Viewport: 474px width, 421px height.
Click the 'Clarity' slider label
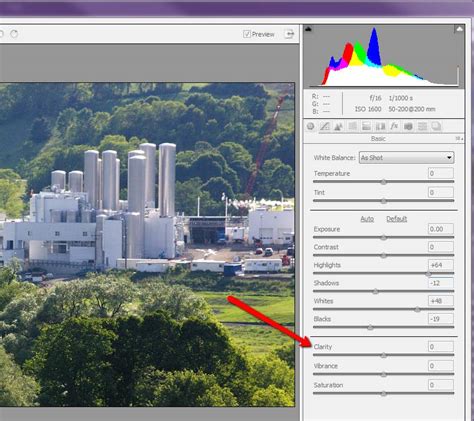pos(323,347)
